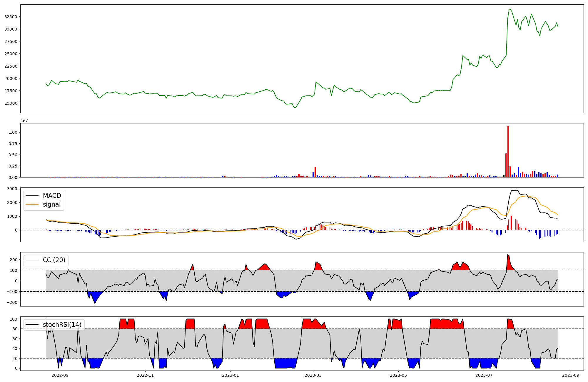The height and width of the screenshot is (382, 588).
Task: Click the 2023-07 date tick label
Action: (x=484, y=375)
